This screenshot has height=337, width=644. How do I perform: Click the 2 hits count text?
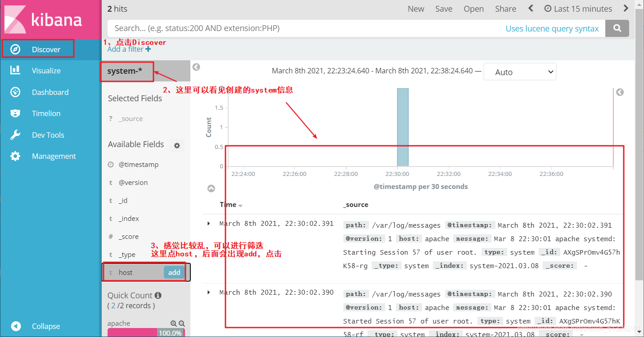(x=117, y=9)
